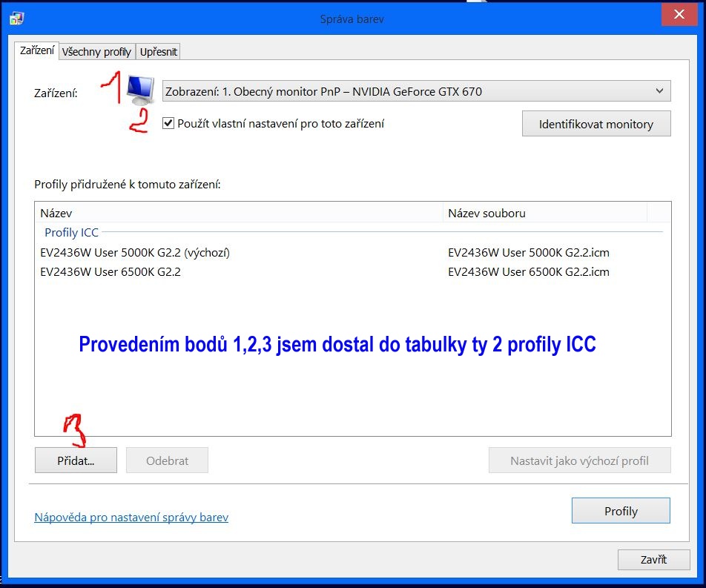Open the Všechny profily tab
The image size is (706, 588).
96,51
